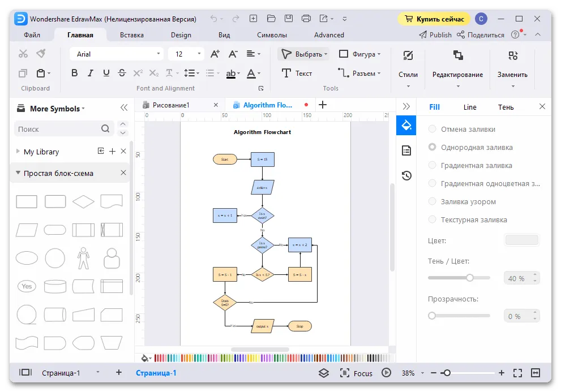Open the page properties sidebar icon
This screenshot has height=392, width=561.
click(406, 150)
